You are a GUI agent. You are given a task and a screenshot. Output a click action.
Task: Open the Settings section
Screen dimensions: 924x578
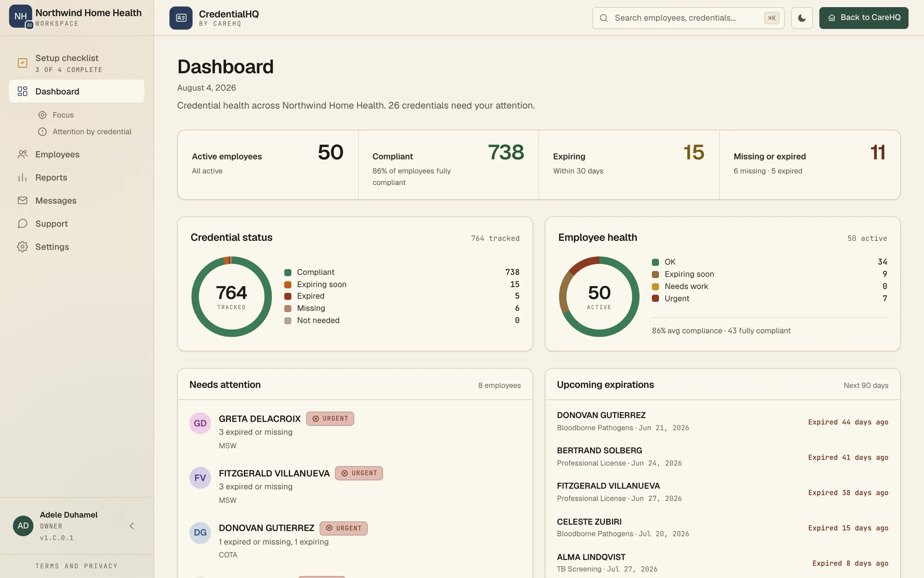click(77, 247)
